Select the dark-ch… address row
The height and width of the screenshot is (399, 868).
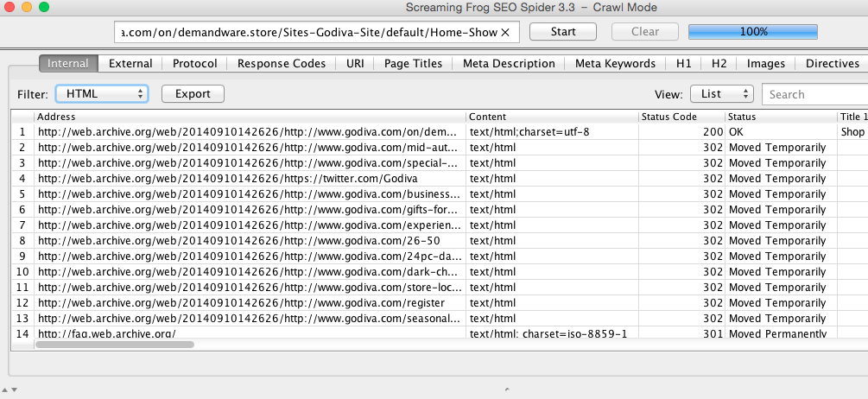(250, 272)
